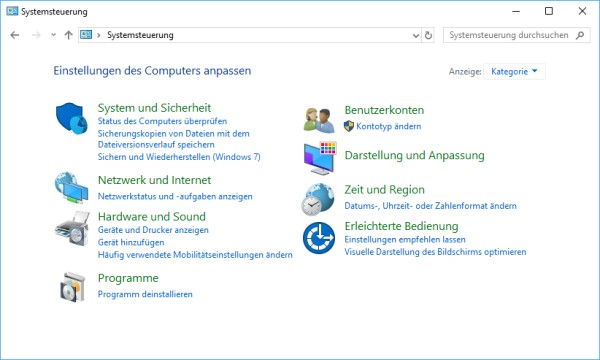Open Sicherungskopien mit Dateiversionsverlauf speichern link

point(173,139)
